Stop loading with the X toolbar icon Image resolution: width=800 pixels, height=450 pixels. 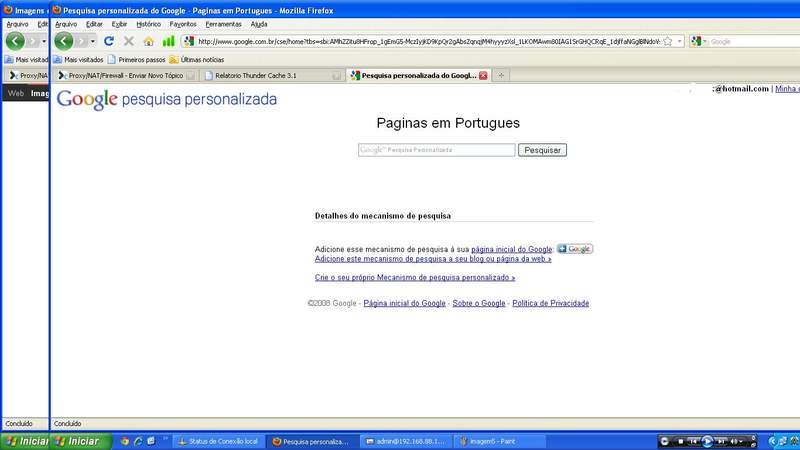[129, 41]
